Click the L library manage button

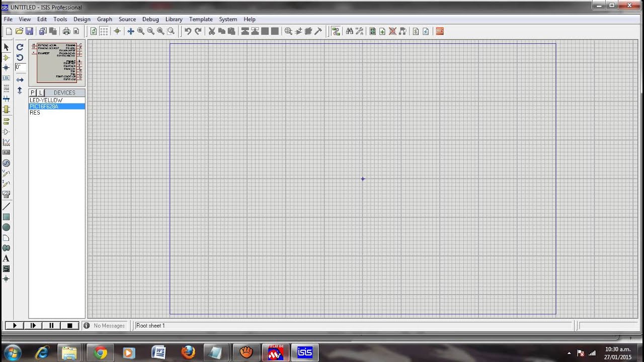pos(41,93)
